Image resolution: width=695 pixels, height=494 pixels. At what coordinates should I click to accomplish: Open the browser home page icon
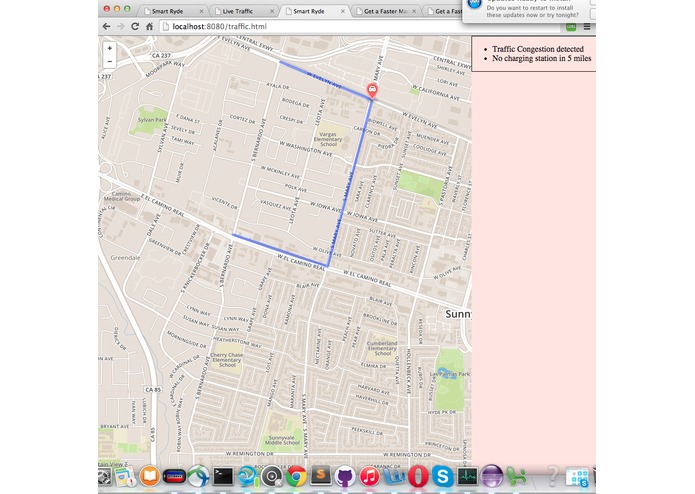pos(149,27)
